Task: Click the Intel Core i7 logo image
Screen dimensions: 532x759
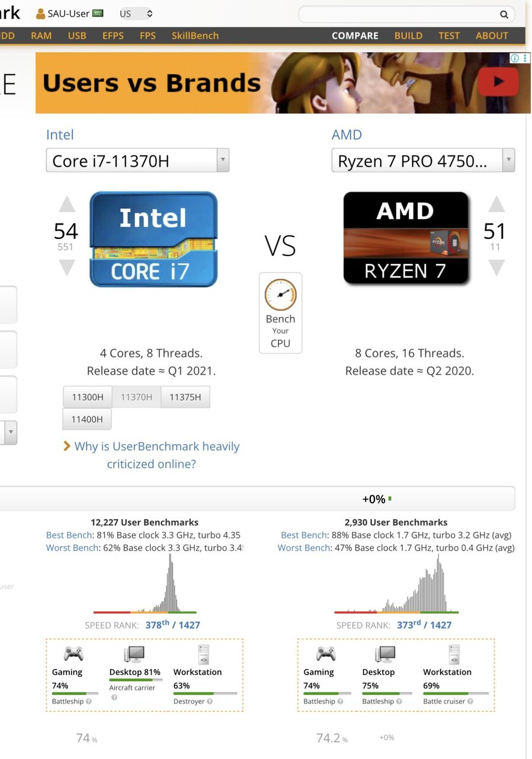Action: [x=153, y=239]
